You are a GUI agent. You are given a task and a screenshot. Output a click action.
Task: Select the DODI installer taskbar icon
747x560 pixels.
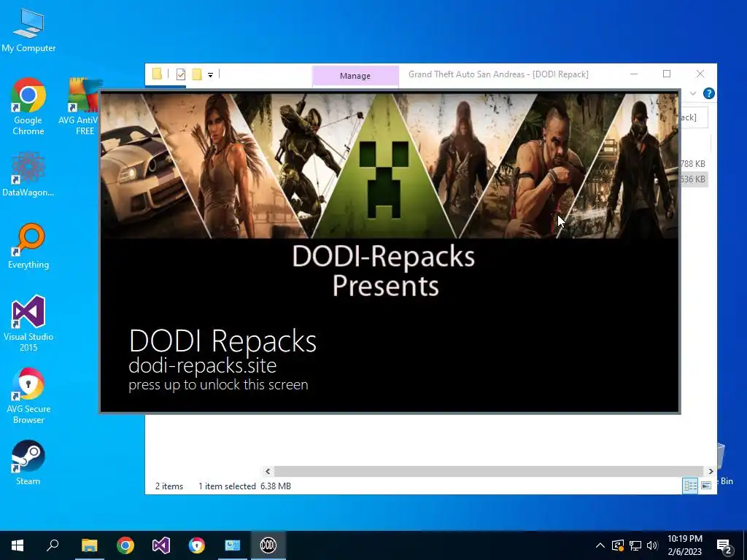coord(268,545)
